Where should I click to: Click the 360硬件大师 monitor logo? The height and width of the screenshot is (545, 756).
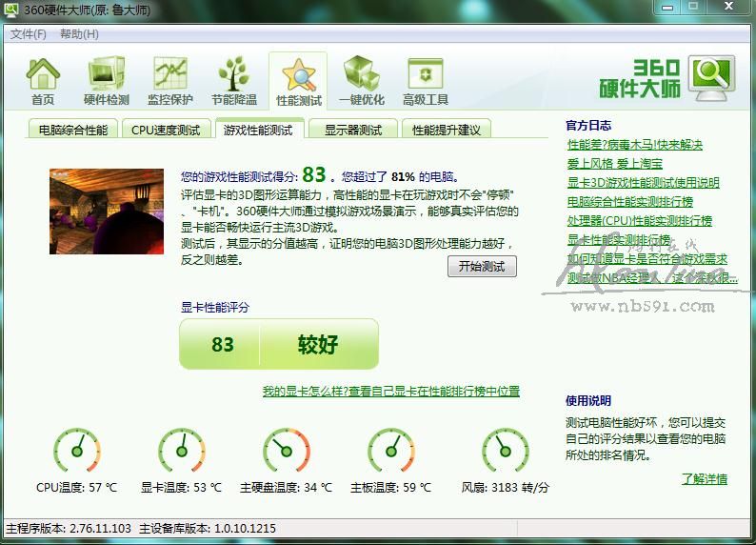[711, 77]
